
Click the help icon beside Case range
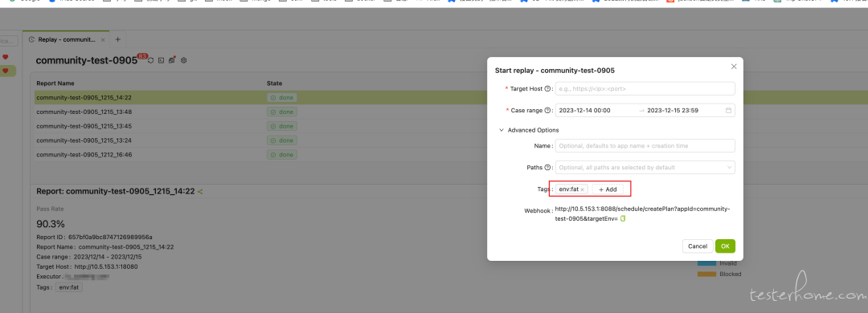(547, 110)
